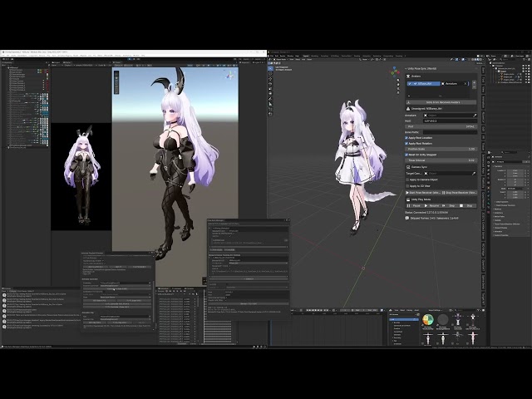Click the Unity Step frame button

click(x=139, y=59)
